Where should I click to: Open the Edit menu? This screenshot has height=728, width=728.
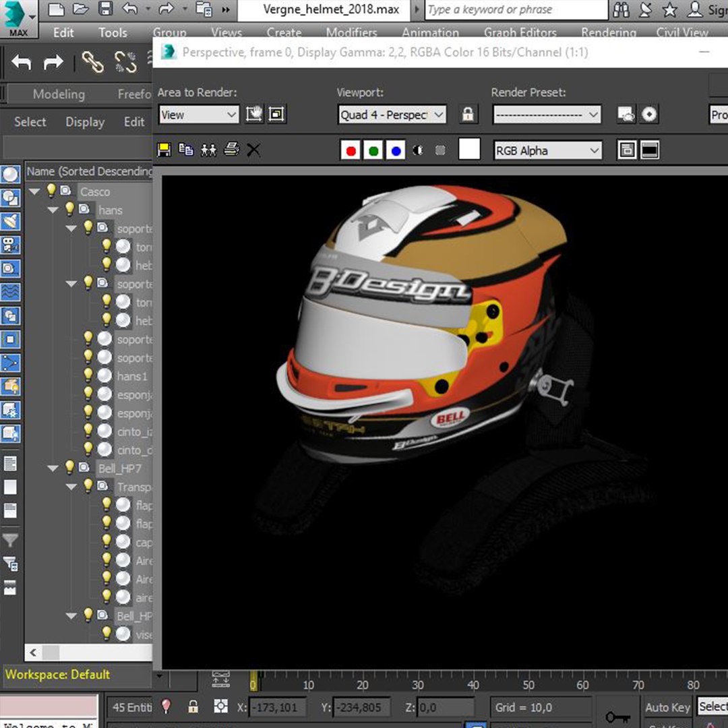coord(63,32)
